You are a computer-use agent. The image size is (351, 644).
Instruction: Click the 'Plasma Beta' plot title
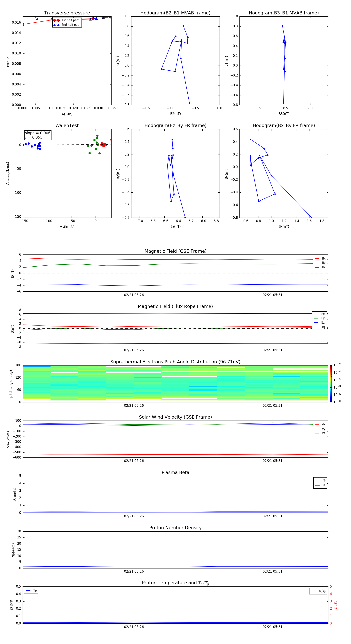pos(175,472)
